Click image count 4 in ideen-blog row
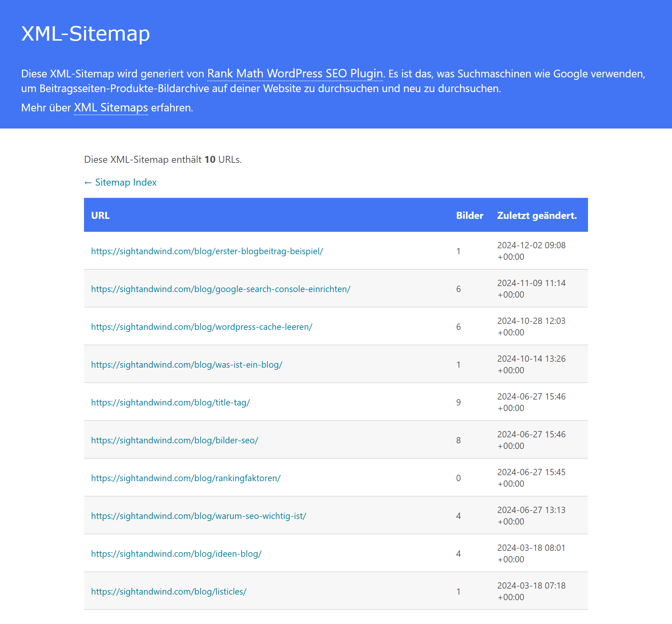672x624 pixels. point(458,554)
